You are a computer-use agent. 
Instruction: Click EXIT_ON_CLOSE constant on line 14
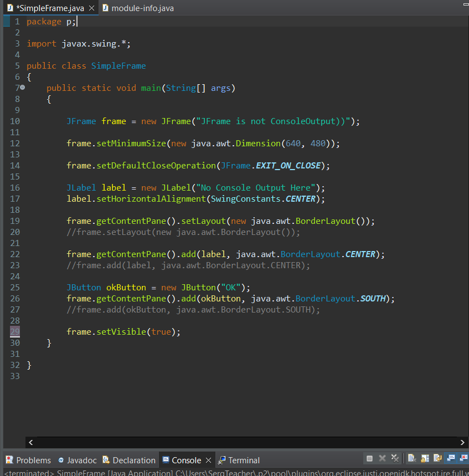288,166
